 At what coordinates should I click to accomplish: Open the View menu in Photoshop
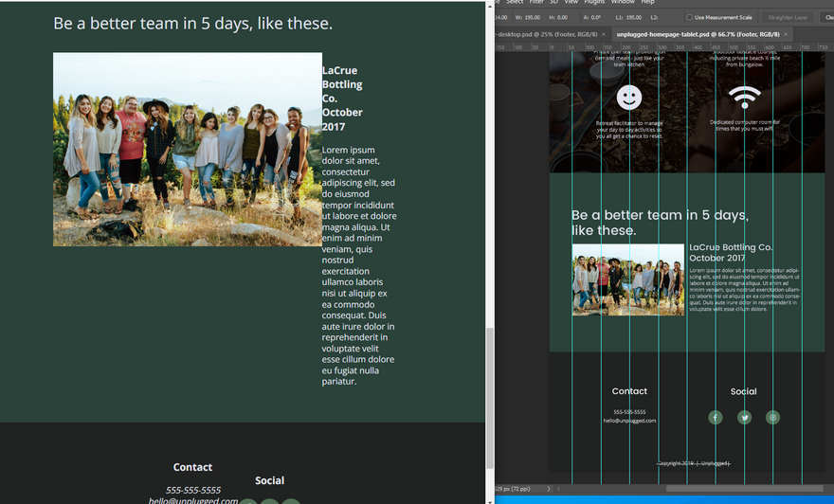[571, 3]
